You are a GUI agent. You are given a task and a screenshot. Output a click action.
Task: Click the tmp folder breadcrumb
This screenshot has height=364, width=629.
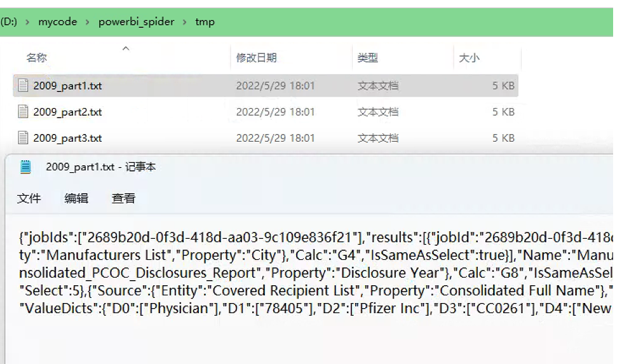pos(205,22)
